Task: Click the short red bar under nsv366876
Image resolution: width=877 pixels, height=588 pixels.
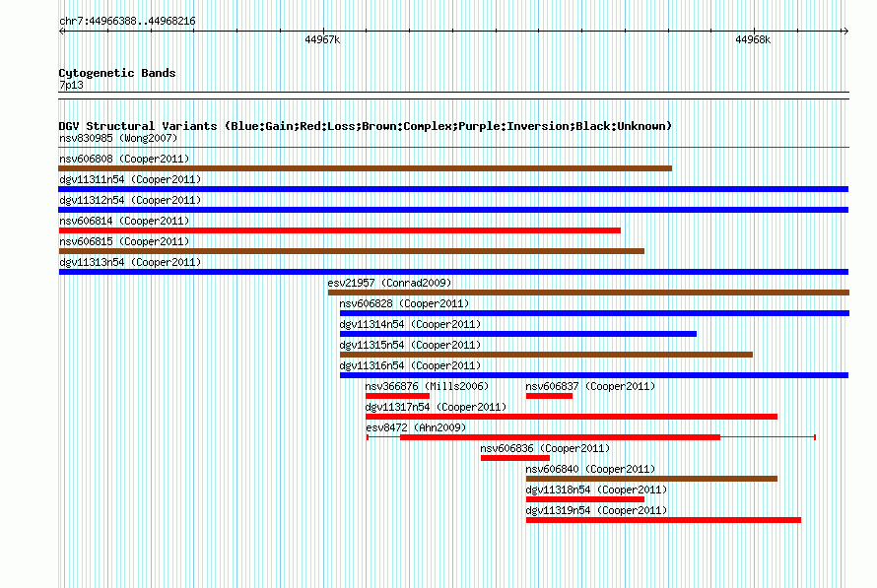Action: [397, 396]
